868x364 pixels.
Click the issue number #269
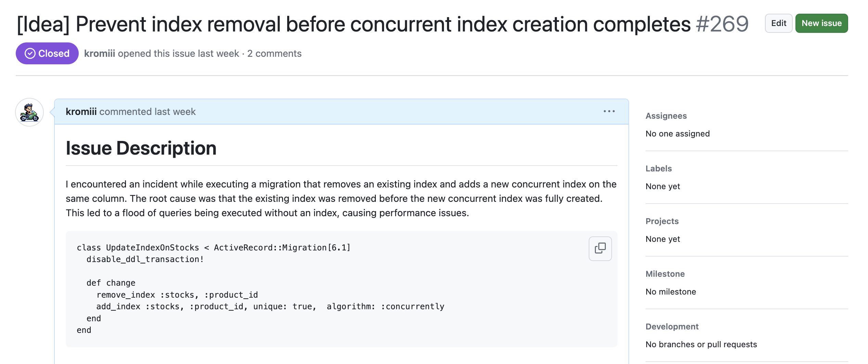pos(722,24)
